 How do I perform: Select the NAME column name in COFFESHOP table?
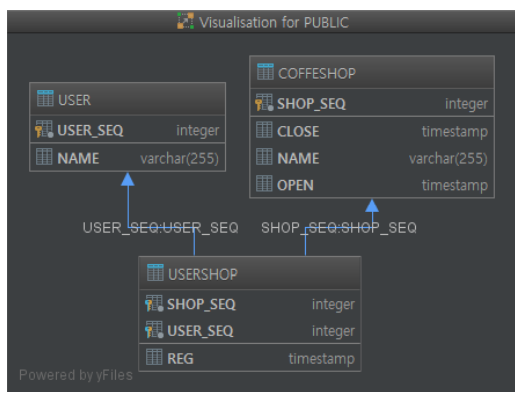[x=298, y=158]
